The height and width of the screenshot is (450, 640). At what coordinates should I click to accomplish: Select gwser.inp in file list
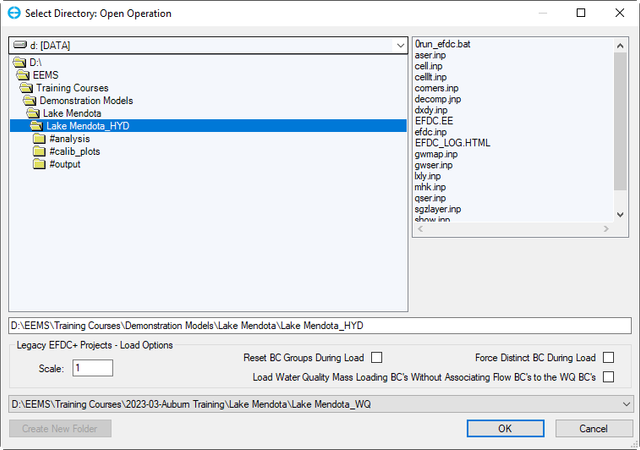(434, 165)
